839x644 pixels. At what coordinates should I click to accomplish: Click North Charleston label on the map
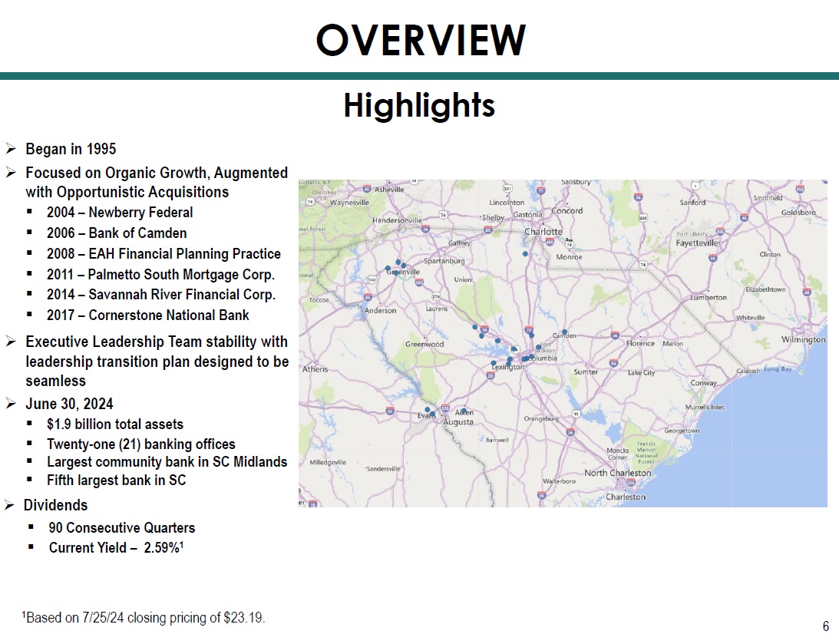pyautogui.click(x=617, y=473)
